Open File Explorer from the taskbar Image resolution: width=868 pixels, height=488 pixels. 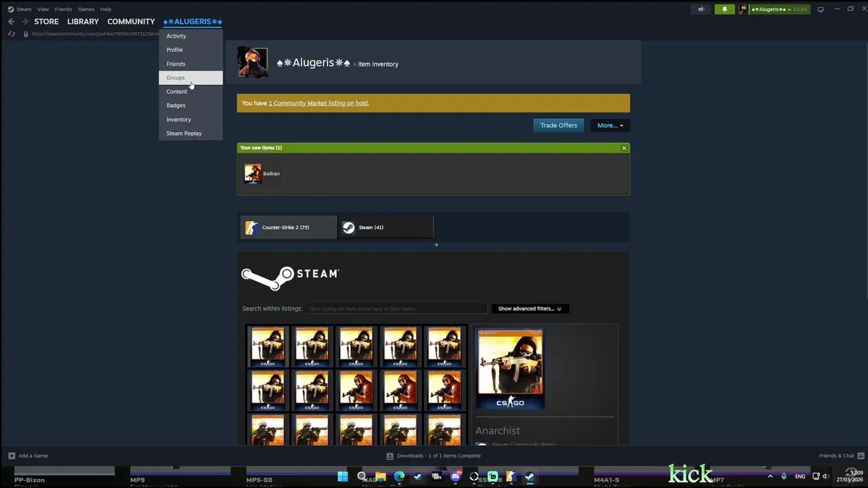pyautogui.click(x=380, y=476)
